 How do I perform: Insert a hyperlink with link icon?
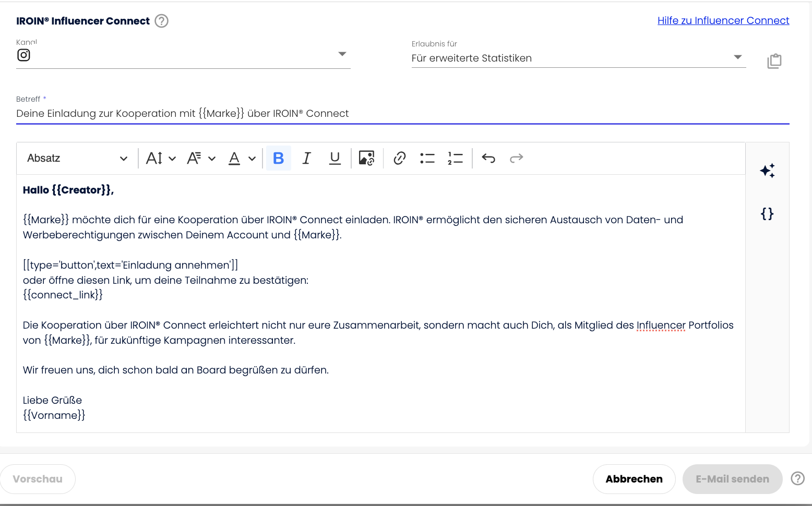coord(400,158)
